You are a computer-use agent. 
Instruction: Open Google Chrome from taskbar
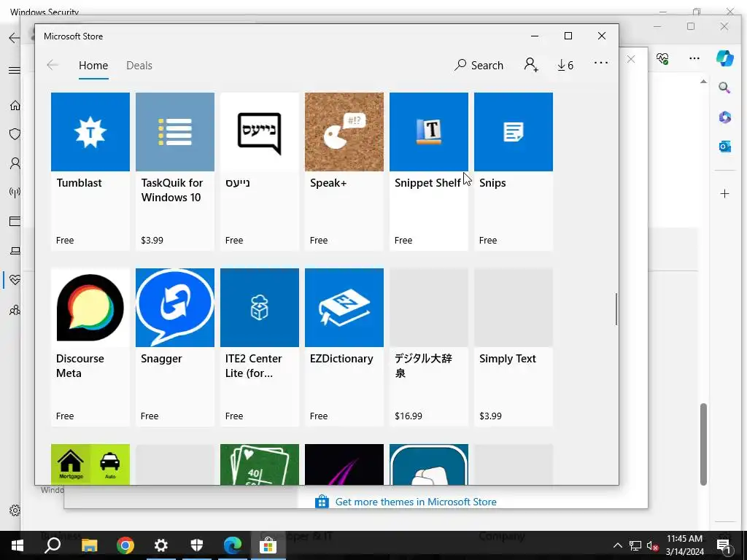(125, 545)
